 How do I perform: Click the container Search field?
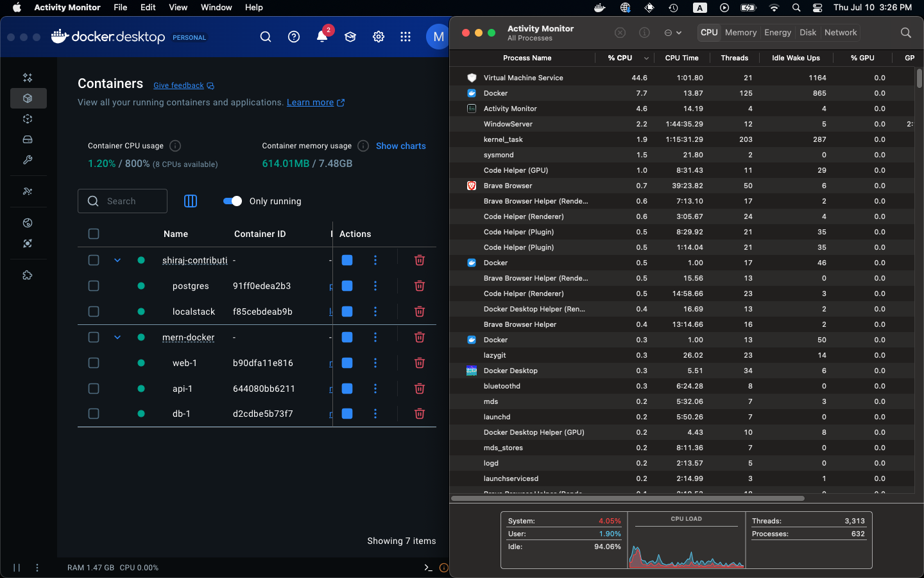tap(123, 201)
